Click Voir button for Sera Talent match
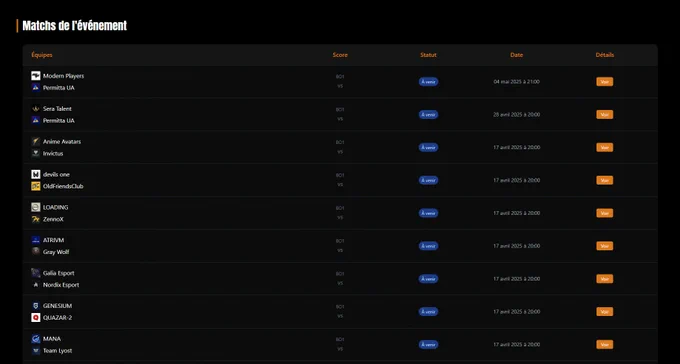 605,115
